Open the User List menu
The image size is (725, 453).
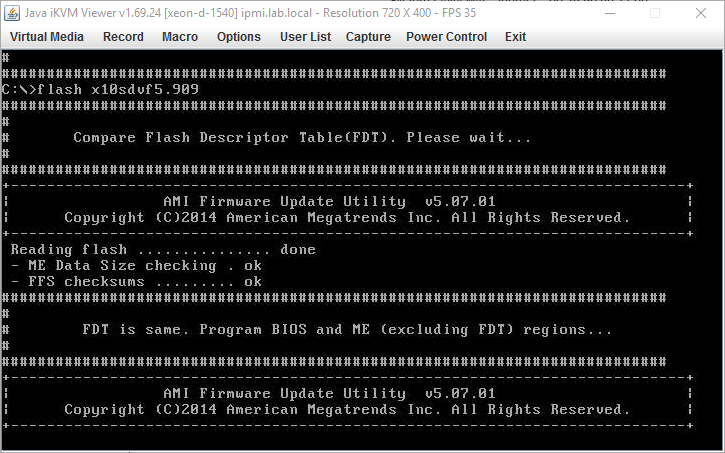[x=305, y=37]
